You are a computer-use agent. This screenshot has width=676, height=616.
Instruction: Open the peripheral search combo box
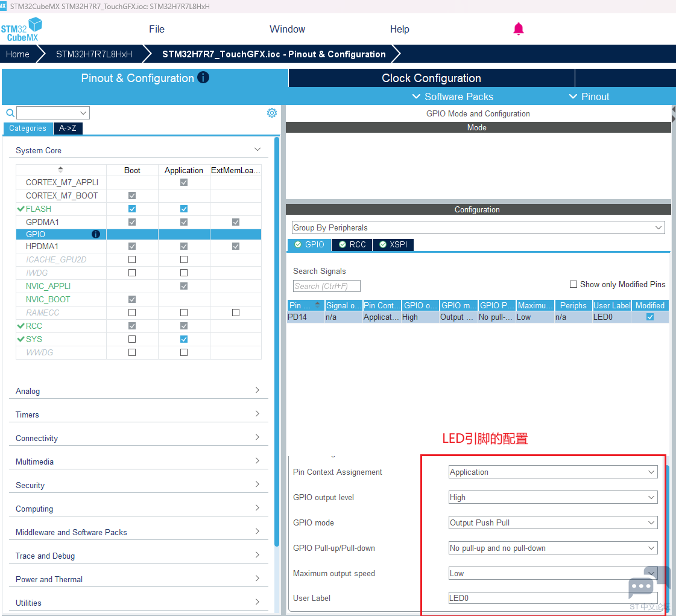click(53, 113)
